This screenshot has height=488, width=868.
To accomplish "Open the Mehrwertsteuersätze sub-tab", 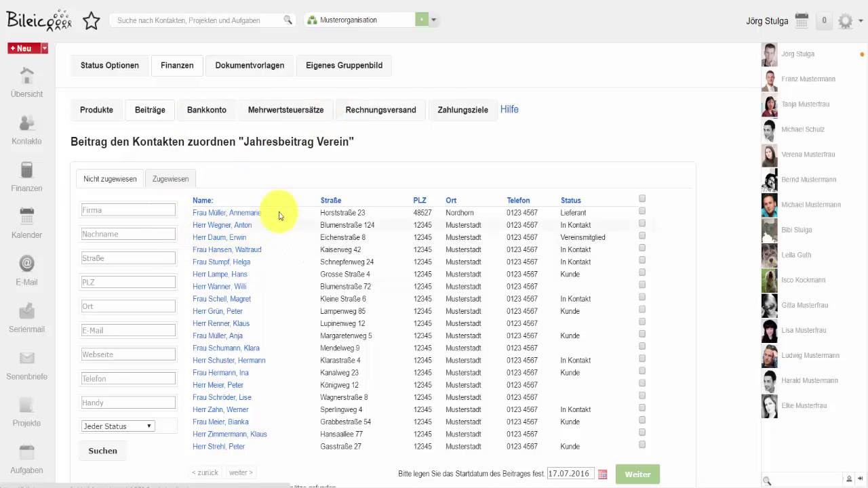I will (x=286, y=110).
